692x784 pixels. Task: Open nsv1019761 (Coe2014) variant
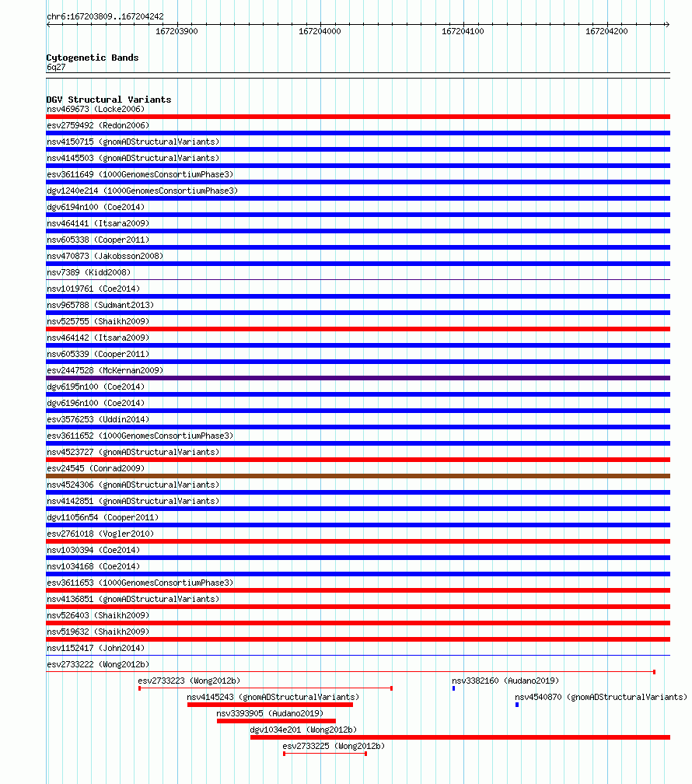pos(93,289)
